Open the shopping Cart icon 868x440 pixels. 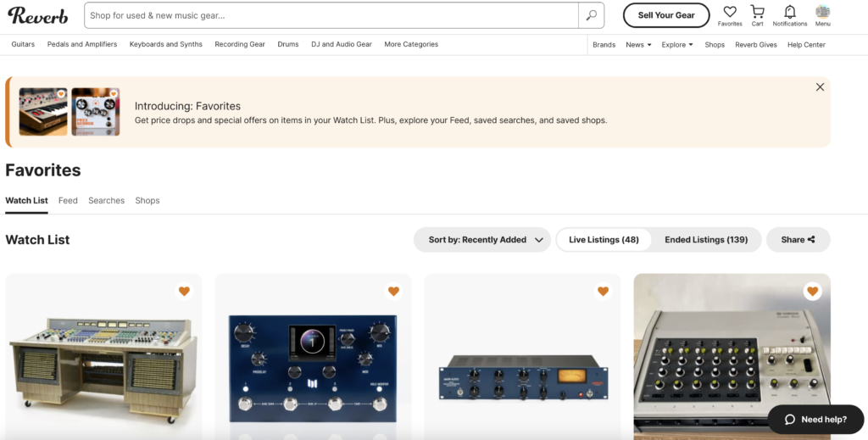pyautogui.click(x=757, y=13)
